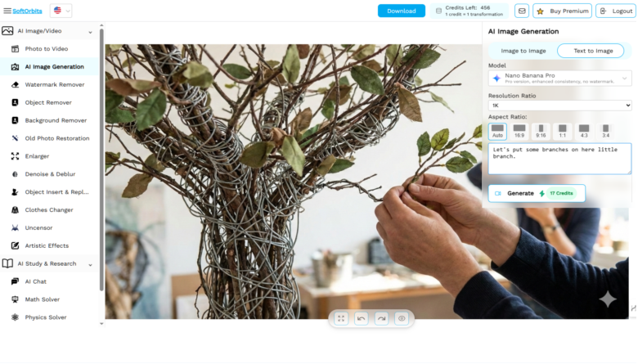Screen dimensions: 638x364
Task: Click the fullscreen icon below the image
Action: pos(341,318)
